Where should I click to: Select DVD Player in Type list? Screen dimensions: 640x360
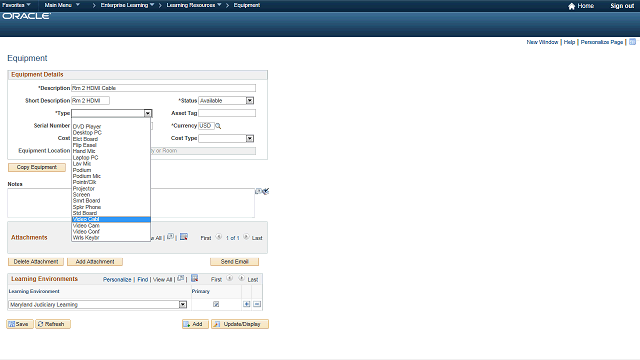pos(111,127)
